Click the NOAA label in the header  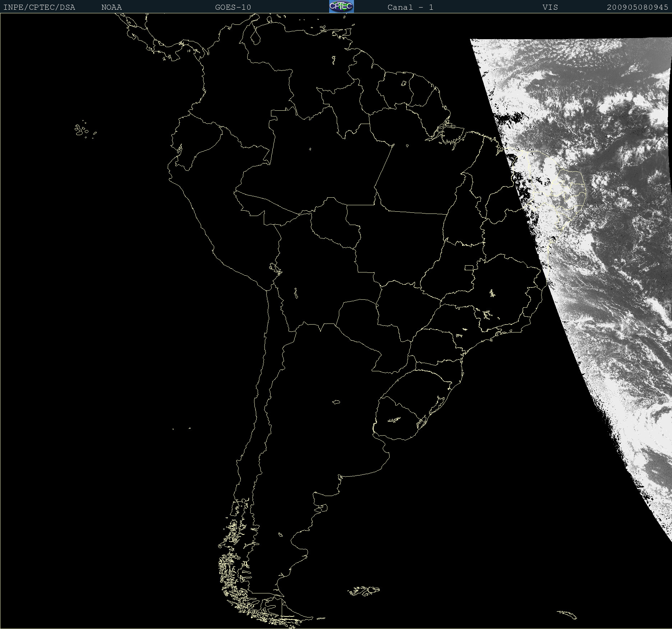[111, 7]
